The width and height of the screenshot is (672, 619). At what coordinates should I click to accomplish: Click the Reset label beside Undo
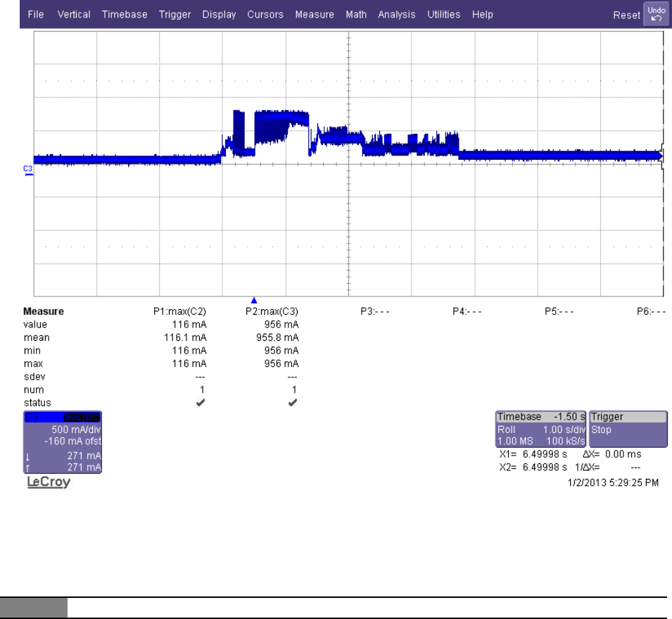[626, 15]
